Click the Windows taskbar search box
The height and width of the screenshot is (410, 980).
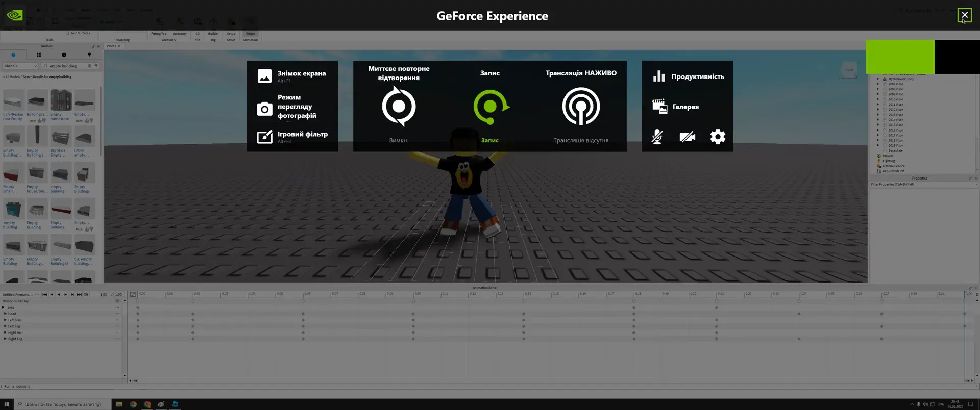[62, 404]
